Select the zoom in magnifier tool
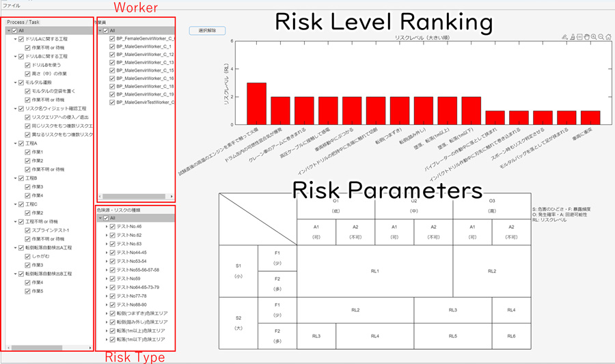615x364 pixels. click(594, 37)
